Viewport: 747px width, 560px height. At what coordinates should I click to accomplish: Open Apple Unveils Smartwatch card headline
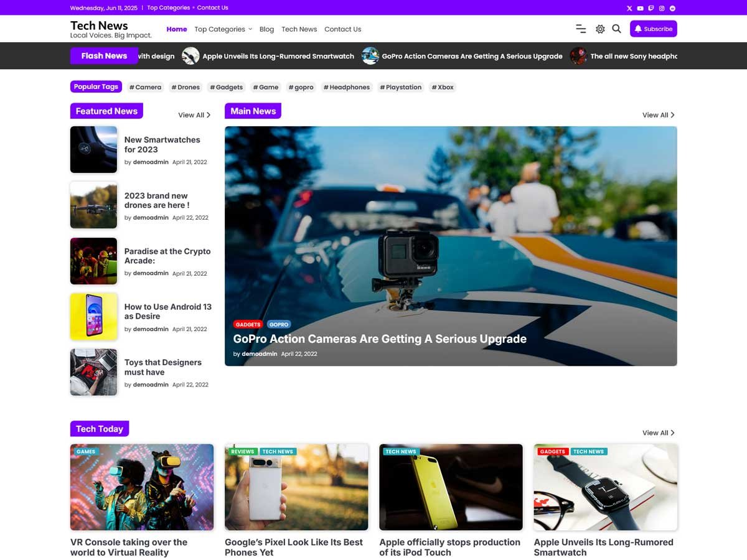click(603, 548)
